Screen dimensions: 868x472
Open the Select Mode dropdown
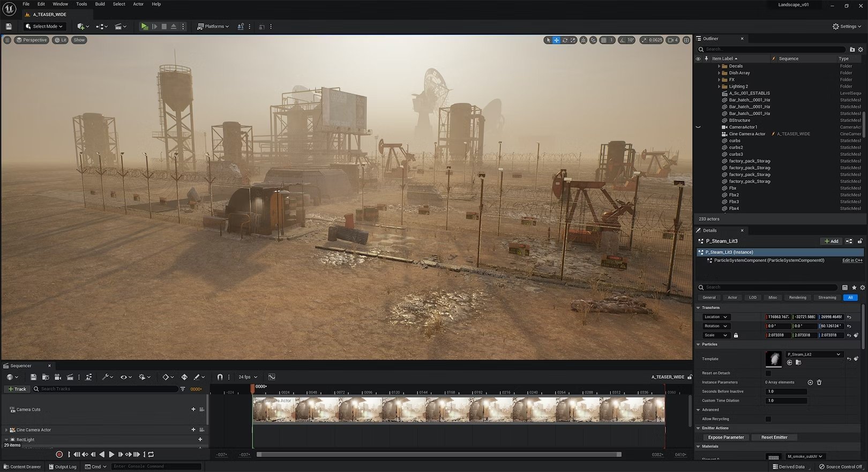(x=44, y=26)
